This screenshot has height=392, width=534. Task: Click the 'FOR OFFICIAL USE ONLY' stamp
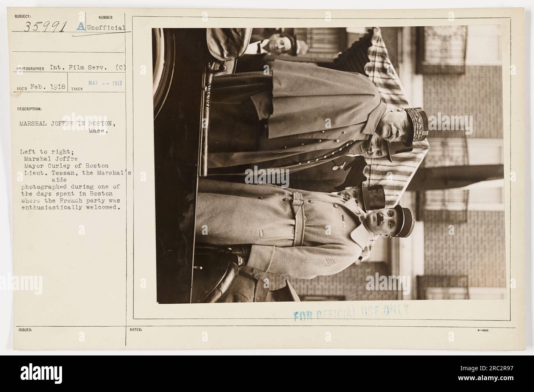coord(351,313)
